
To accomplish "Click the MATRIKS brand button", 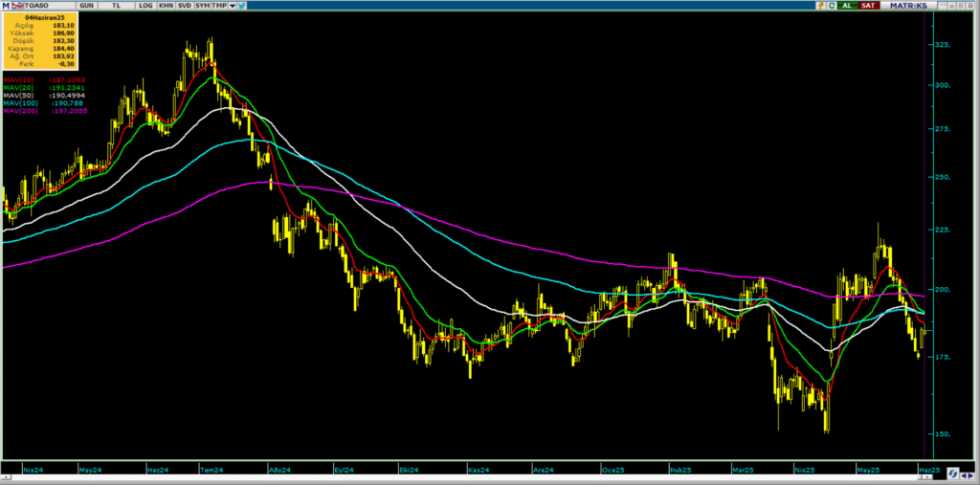I will click(908, 6).
